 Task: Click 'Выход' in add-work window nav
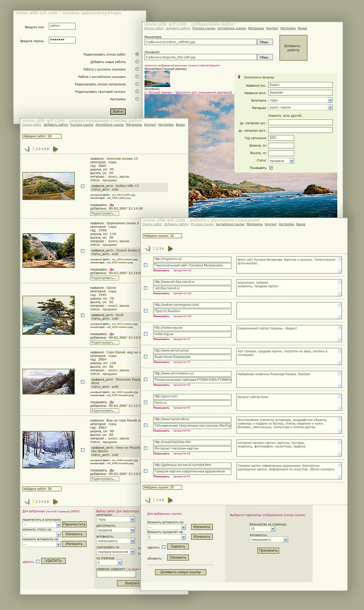click(302, 28)
